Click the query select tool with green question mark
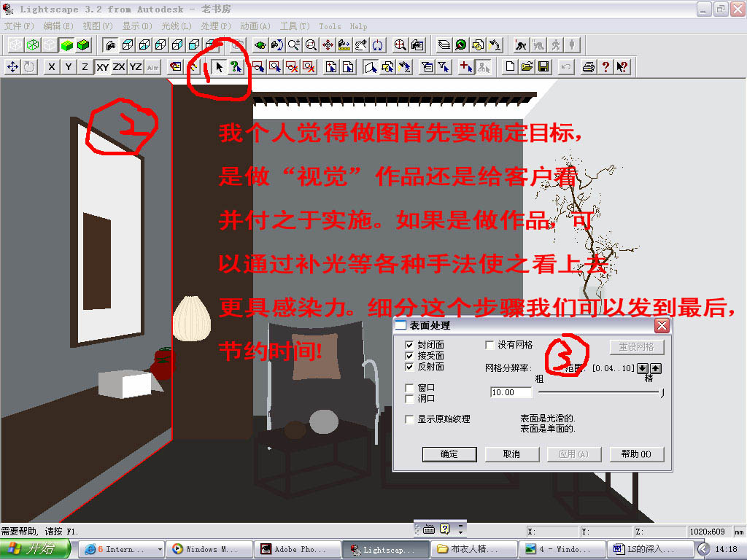747x560 pixels. [236, 67]
